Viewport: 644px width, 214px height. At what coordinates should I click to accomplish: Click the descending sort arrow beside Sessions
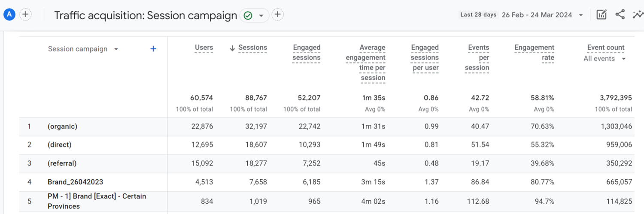(x=232, y=48)
